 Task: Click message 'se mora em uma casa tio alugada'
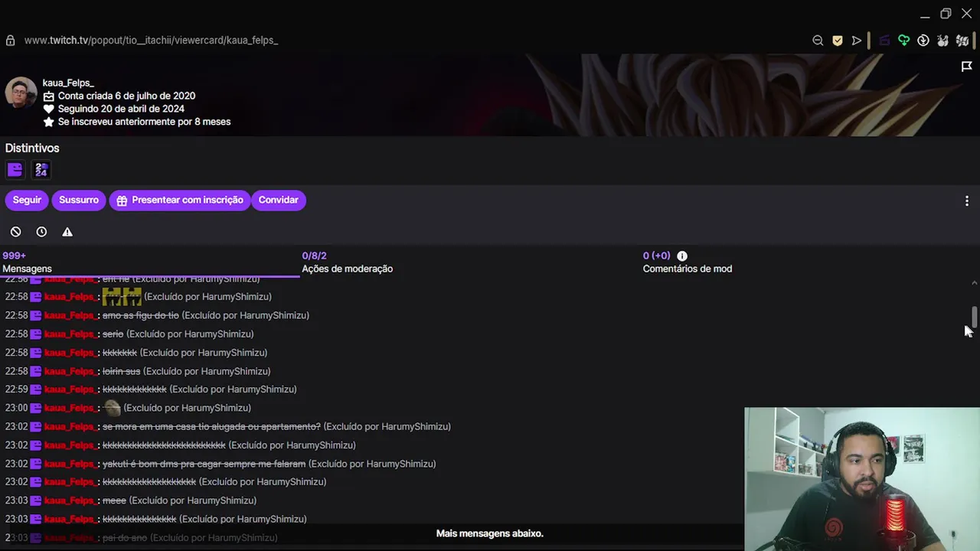pyautogui.click(x=211, y=426)
